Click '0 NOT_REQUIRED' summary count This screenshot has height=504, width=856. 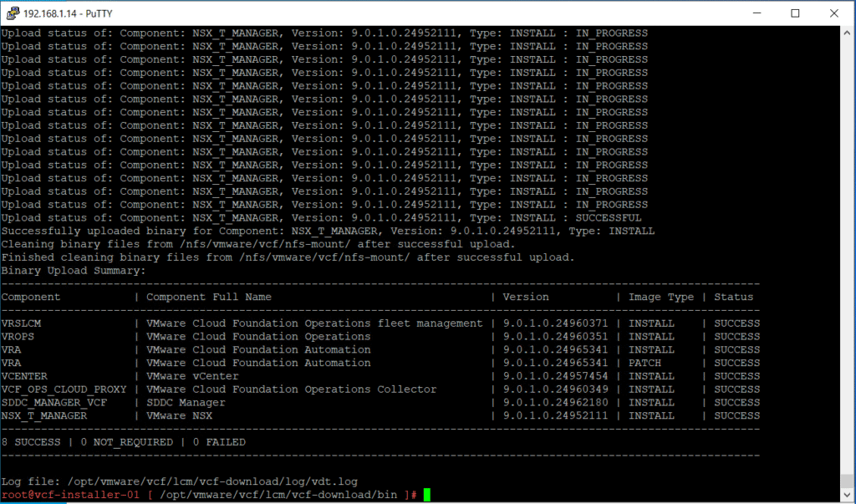[x=127, y=442]
